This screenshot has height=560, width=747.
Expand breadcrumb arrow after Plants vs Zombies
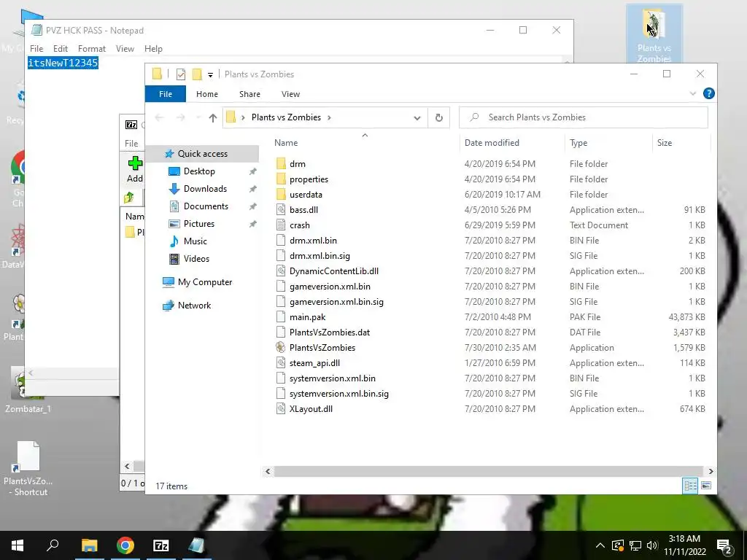[x=329, y=117]
